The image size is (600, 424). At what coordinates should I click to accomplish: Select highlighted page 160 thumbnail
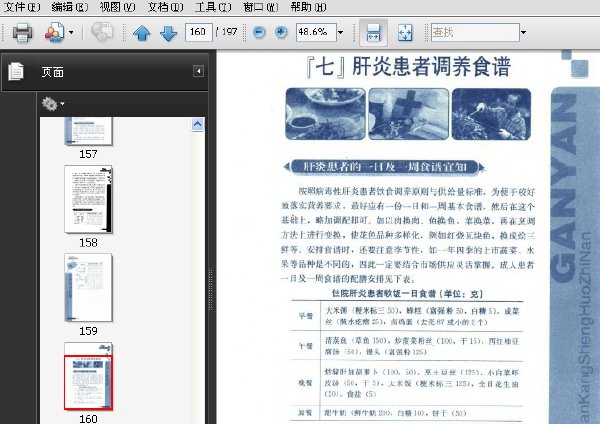tap(88, 376)
